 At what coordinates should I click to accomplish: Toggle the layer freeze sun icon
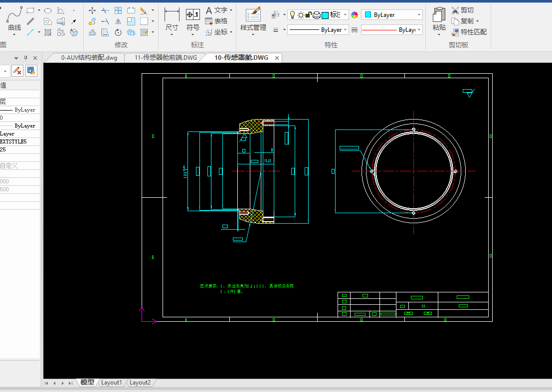(x=301, y=15)
